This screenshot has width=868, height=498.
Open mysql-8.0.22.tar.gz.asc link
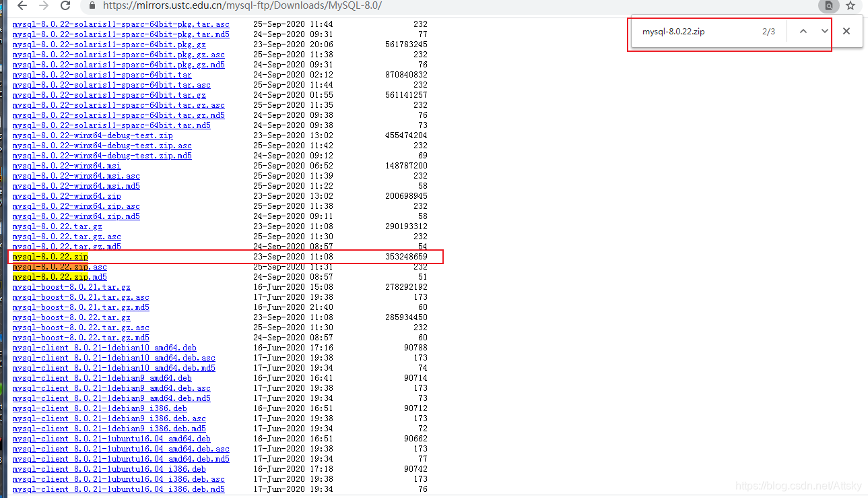[67, 237]
